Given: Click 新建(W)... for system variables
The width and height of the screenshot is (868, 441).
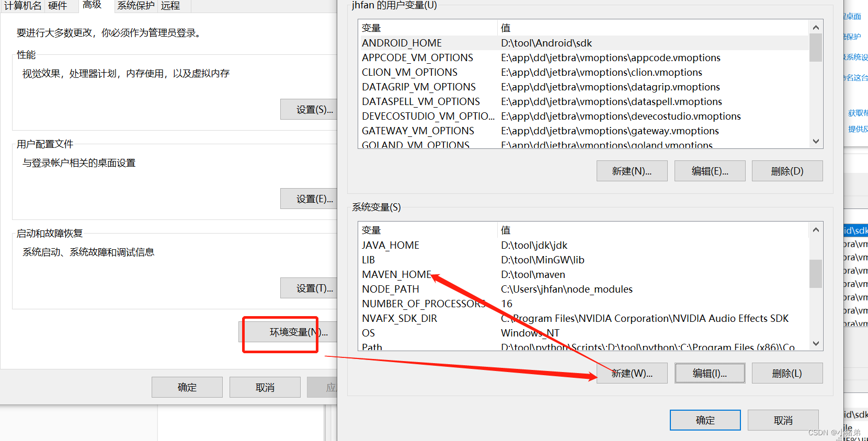Looking at the screenshot, I should [632, 373].
